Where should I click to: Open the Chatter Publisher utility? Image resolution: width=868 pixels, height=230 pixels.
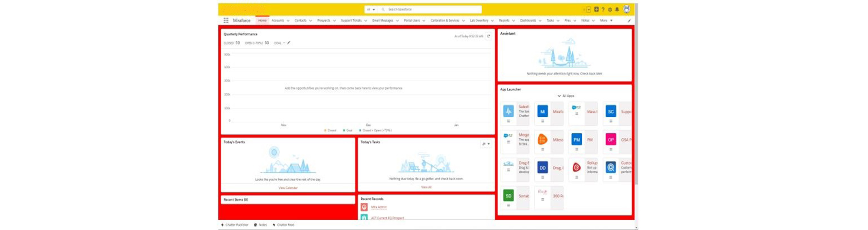234,225
